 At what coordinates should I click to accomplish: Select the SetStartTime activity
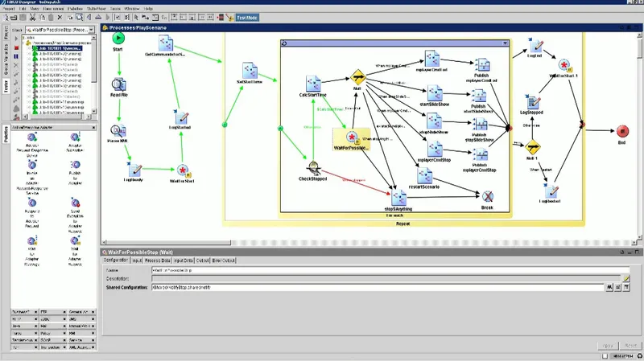[x=250, y=71]
